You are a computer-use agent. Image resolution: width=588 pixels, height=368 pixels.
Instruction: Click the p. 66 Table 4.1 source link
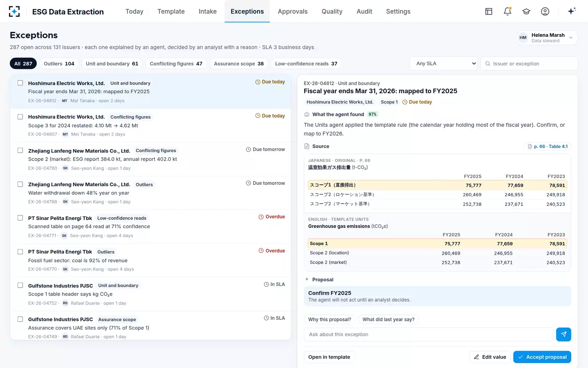548,146
